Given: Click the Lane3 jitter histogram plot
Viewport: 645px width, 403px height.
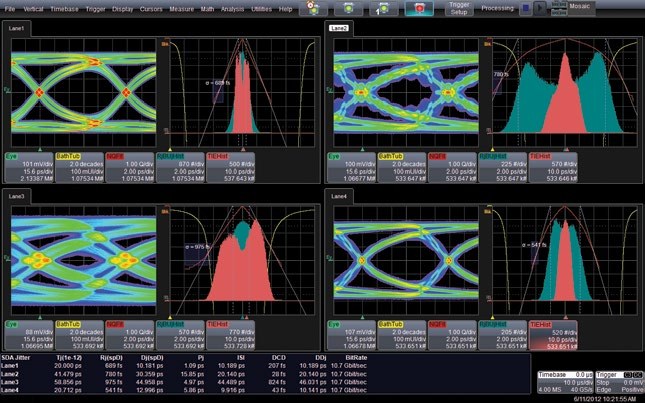Looking at the screenshot, I should [x=242, y=261].
